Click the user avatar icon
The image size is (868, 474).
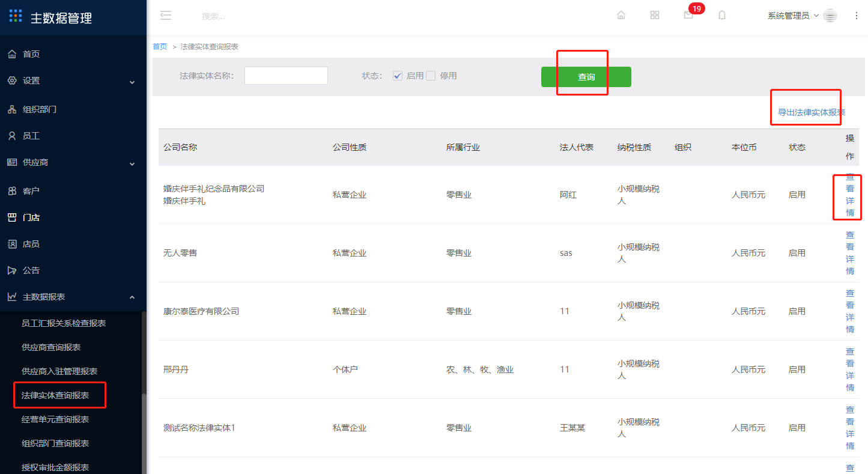click(830, 16)
